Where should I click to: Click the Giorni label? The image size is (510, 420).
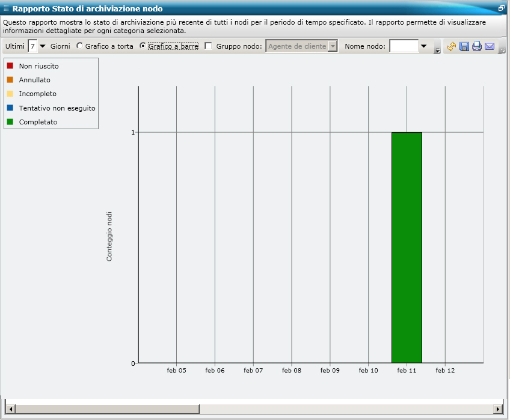60,46
